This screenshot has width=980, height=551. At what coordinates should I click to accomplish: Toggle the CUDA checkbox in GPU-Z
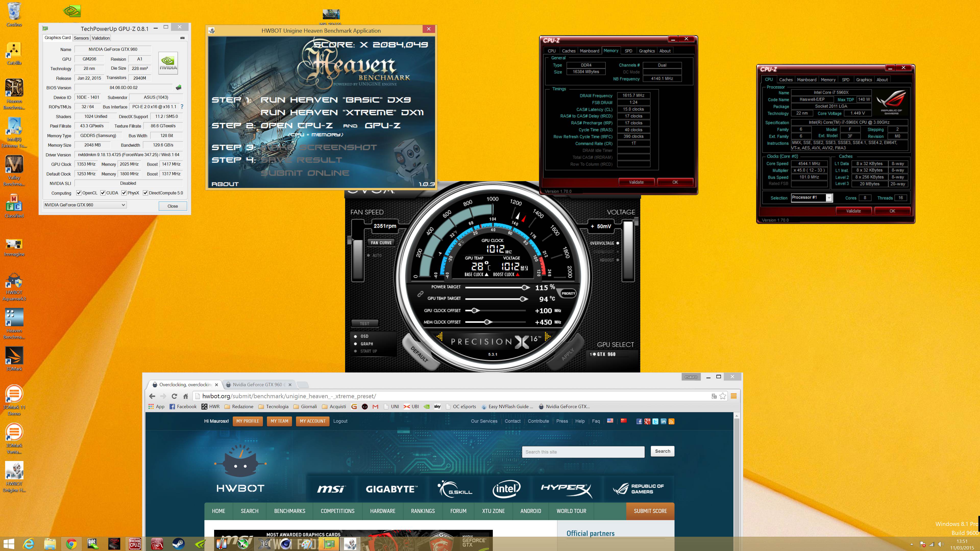point(103,193)
